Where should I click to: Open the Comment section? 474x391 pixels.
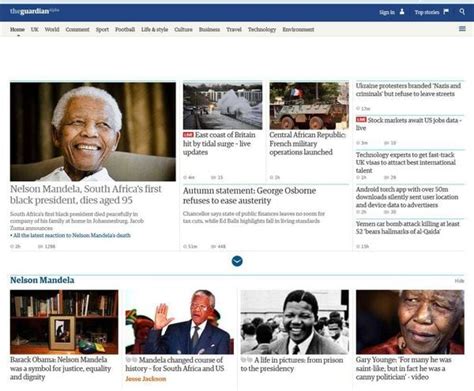pos(77,29)
